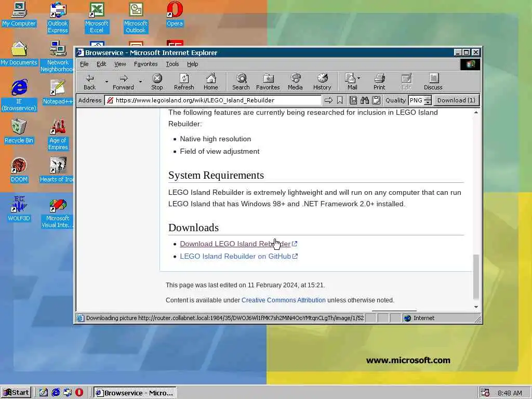
Task: Click the address bar URL field
Action: coord(212,100)
